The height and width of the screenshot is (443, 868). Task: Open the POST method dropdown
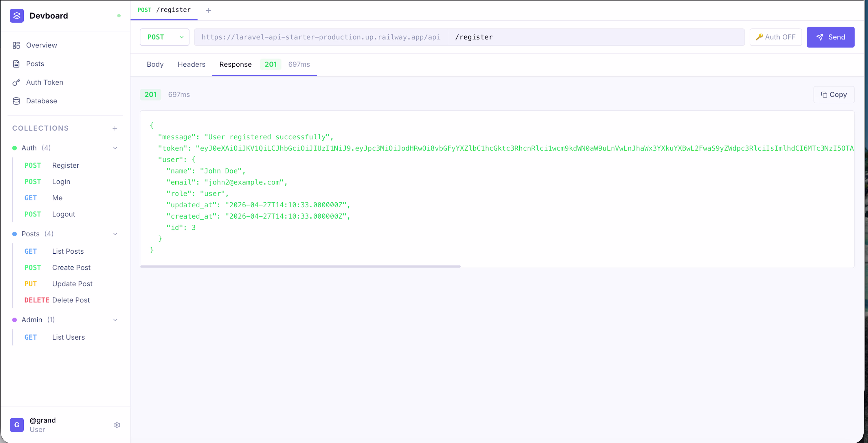(164, 37)
